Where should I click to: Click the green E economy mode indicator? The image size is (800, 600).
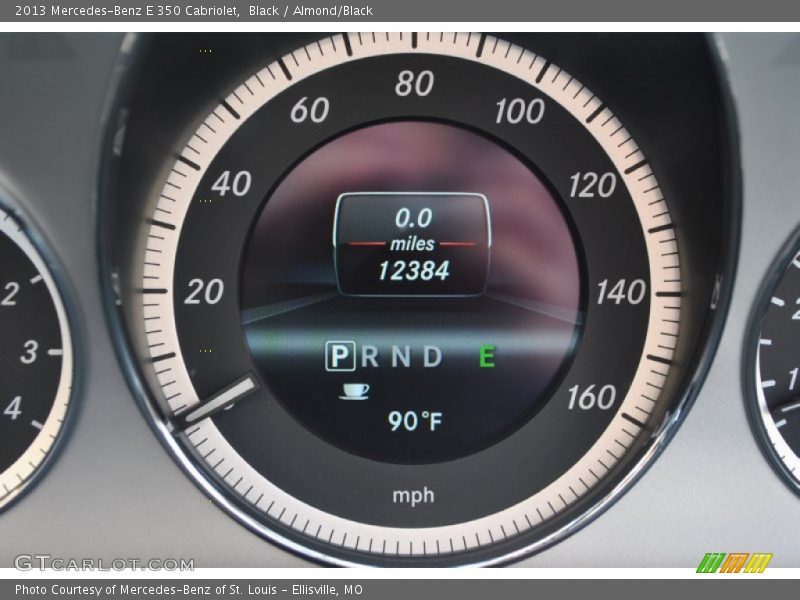(487, 356)
